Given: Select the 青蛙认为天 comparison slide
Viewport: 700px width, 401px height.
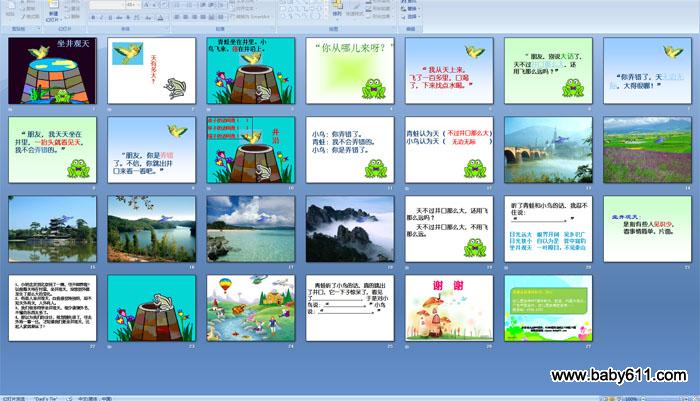Looking at the screenshot, I should pos(449,150).
